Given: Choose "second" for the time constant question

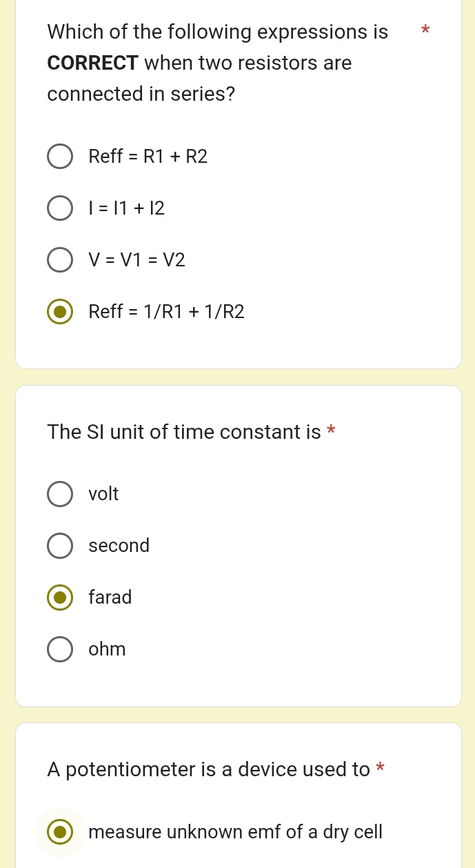Looking at the screenshot, I should point(60,545).
